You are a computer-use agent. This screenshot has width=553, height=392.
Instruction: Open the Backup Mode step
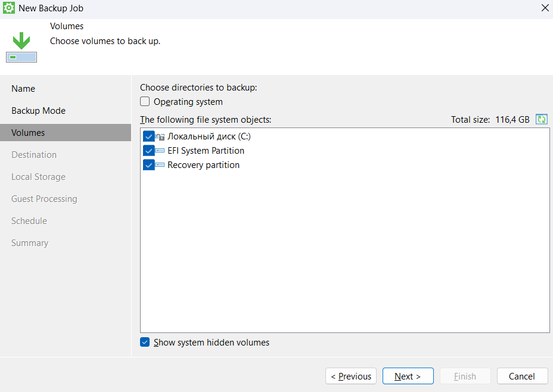38,111
